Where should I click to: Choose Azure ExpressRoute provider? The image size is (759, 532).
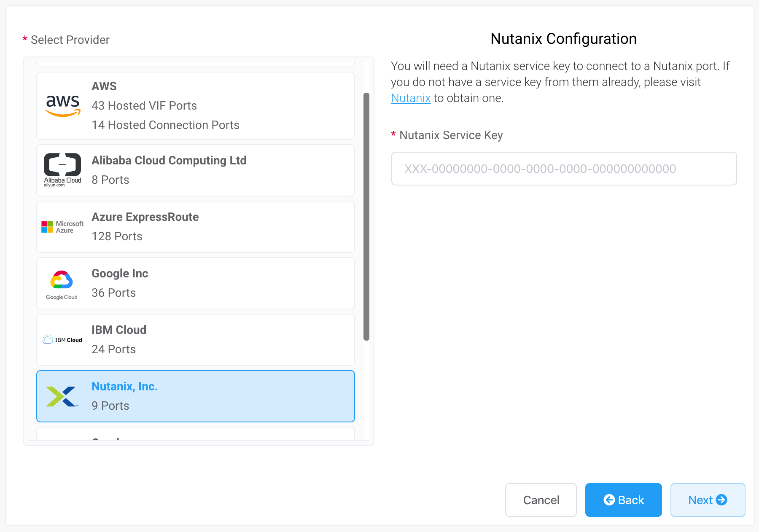click(x=196, y=227)
